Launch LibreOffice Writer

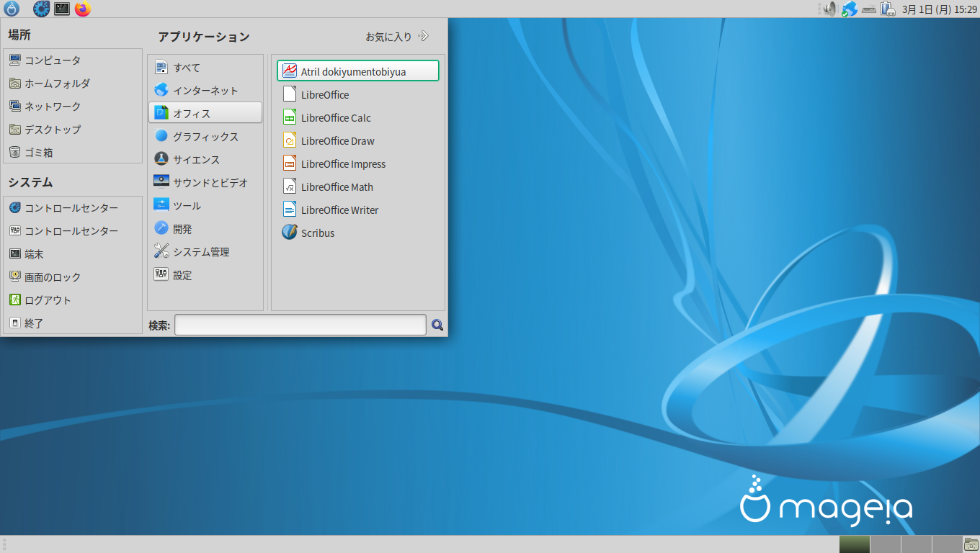[357, 210]
